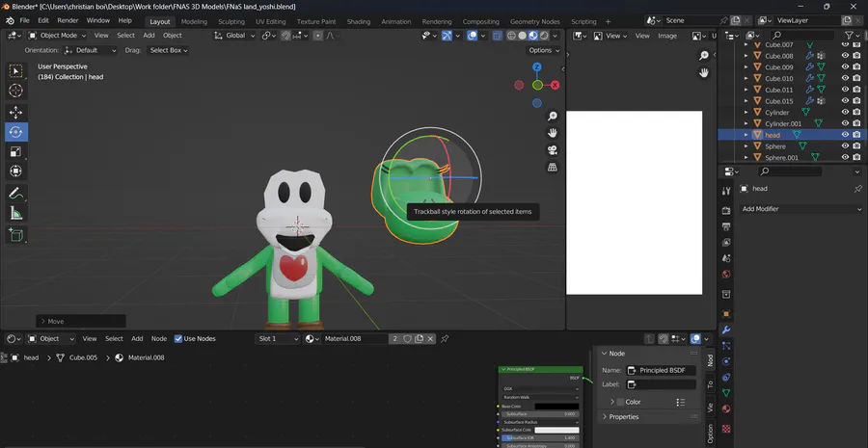Viewport: 868px width, 448px height.
Task: Open the Select Box drag dropdown
Action: 168,50
